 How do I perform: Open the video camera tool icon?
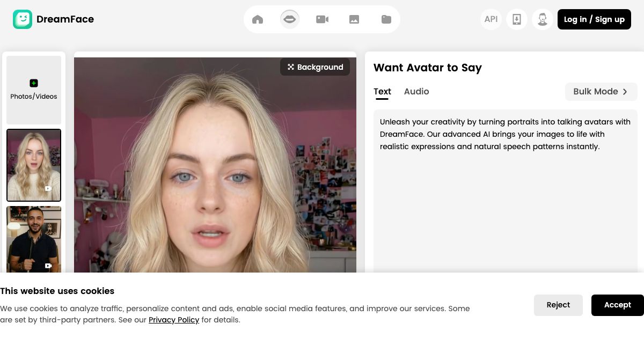click(x=322, y=19)
